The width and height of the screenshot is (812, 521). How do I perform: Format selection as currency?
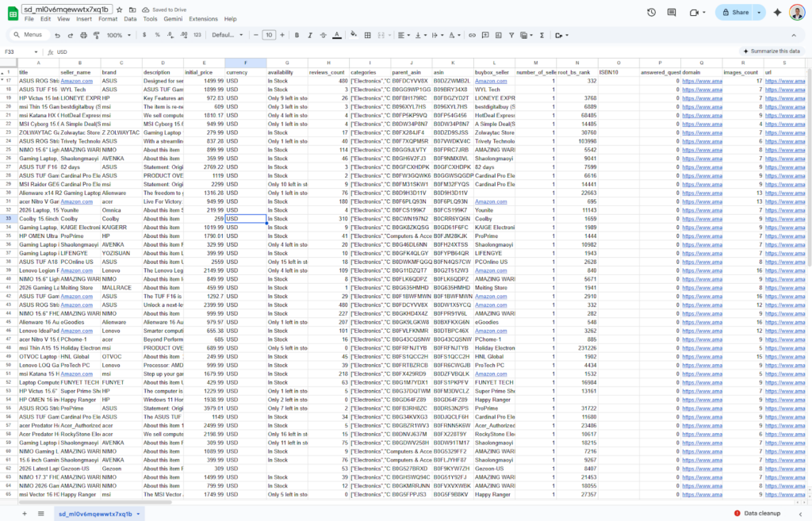pos(144,35)
